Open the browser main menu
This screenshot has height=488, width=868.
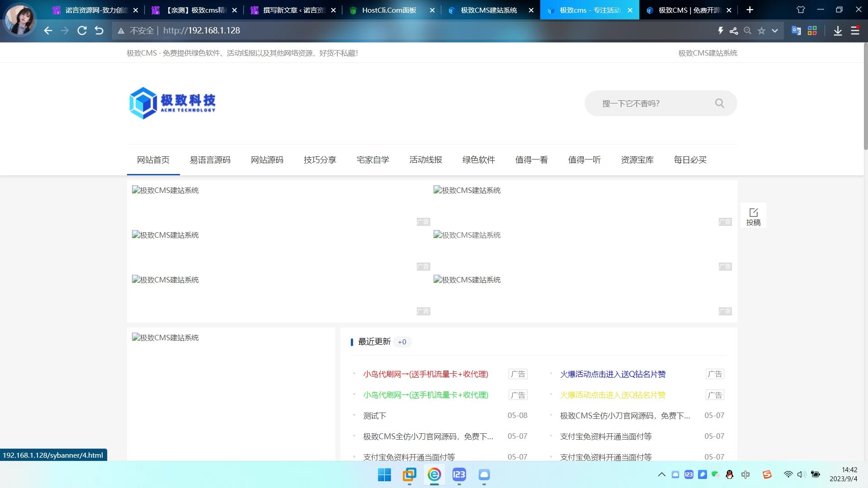coord(855,30)
